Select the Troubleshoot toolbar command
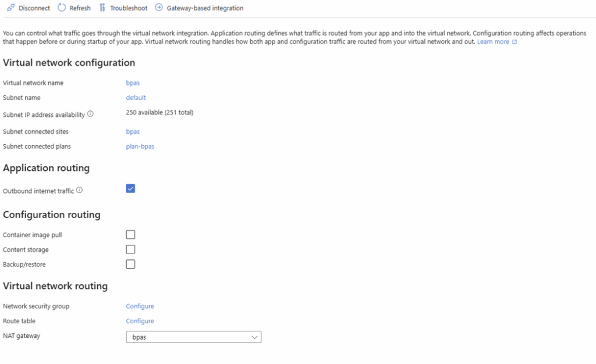Viewport: 596px width, 364px height. coord(123,8)
